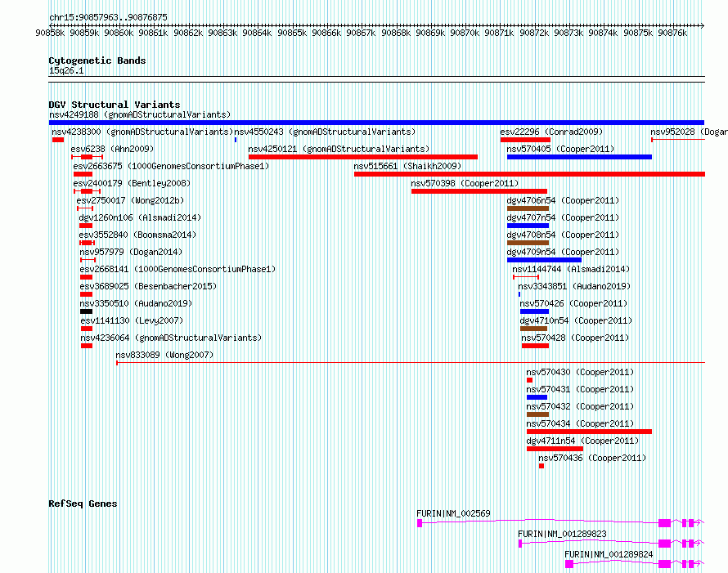This screenshot has width=728, height=573.
Task: Click esv3689025 (Besenbacher2015) label
Action: [148, 286]
